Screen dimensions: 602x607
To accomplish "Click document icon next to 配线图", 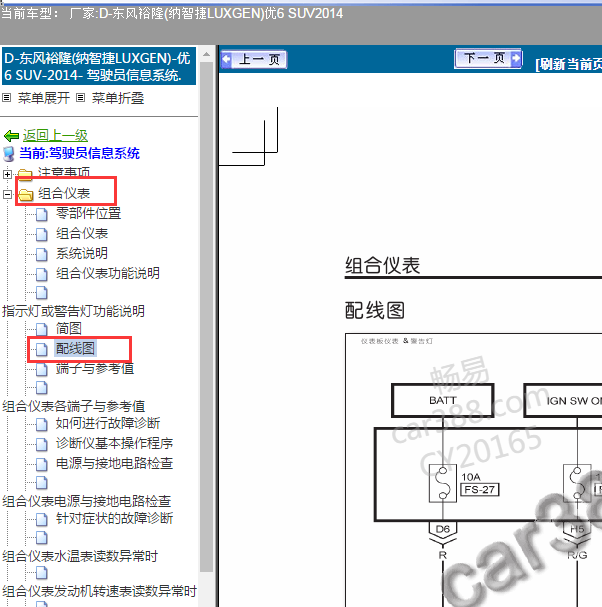I will [41, 350].
